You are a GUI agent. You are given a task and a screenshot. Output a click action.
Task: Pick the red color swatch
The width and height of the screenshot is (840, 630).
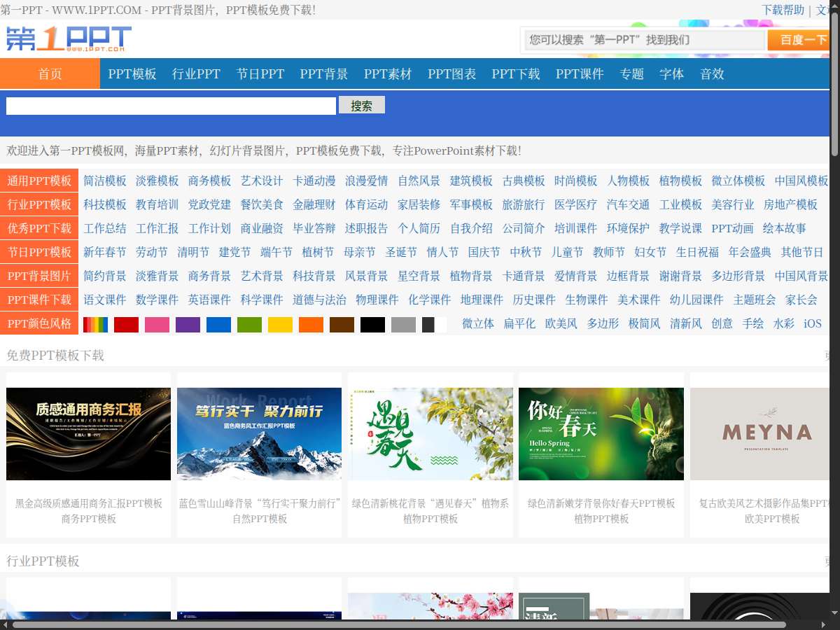126,324
